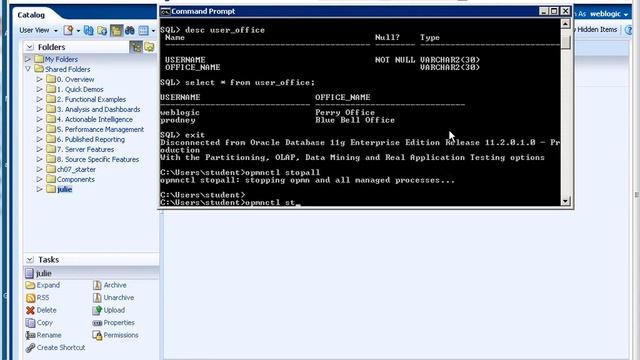Click the Copy task link
640x360 pixels.
(x=44, y=322)
